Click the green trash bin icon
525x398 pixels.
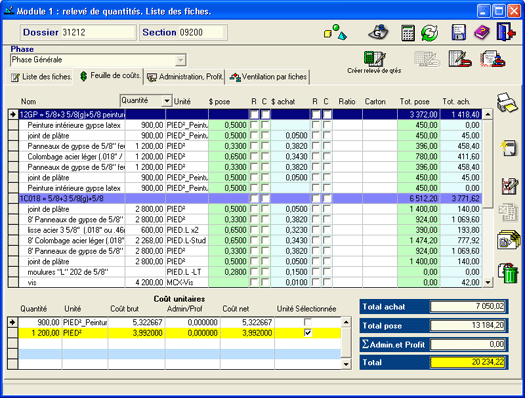tap(509, 273)
